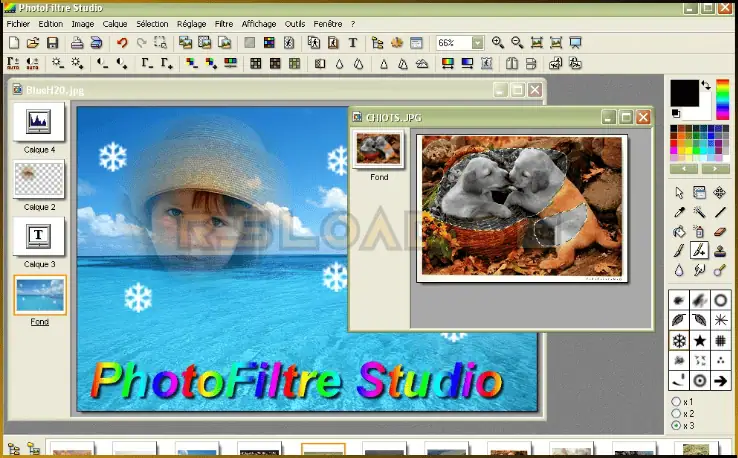Image resolution: width=738 pixels, height=458 pixels.
Task: Choose the target circle brush shape
Action: click(700, 381)
